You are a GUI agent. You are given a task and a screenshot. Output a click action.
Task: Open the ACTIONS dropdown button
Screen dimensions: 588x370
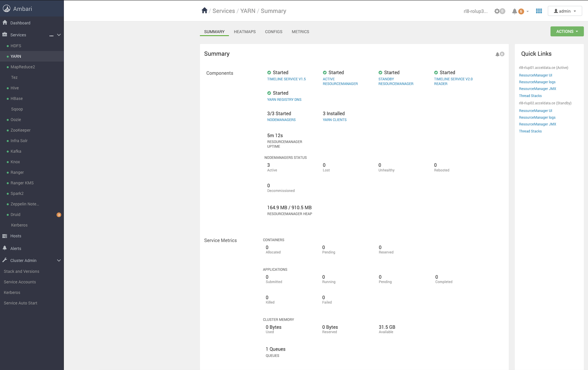point(567,32)
